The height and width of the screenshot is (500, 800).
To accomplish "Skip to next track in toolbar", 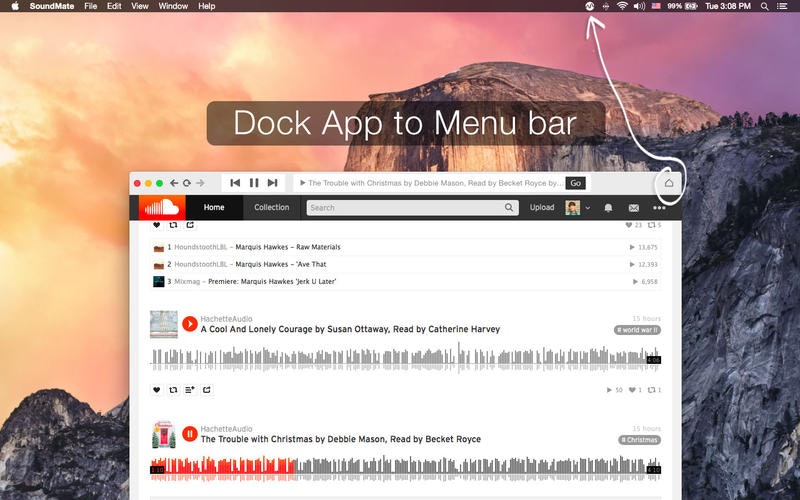I will [x=272, y=183].
